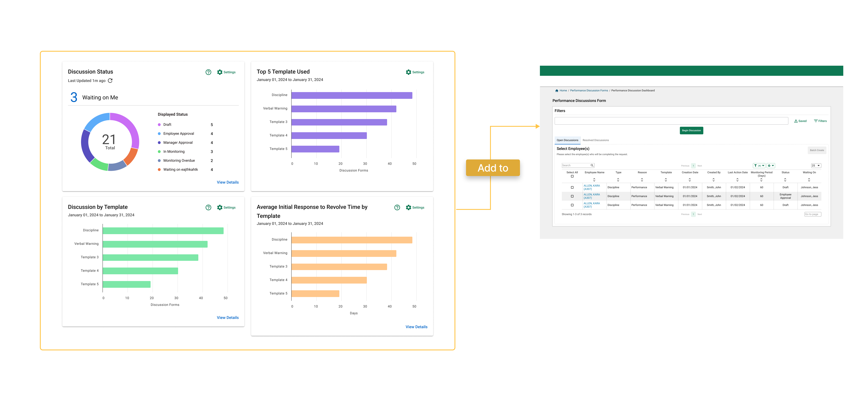
Task: Open Settings gear on Discussion by Template card
Action: [220, 207]
